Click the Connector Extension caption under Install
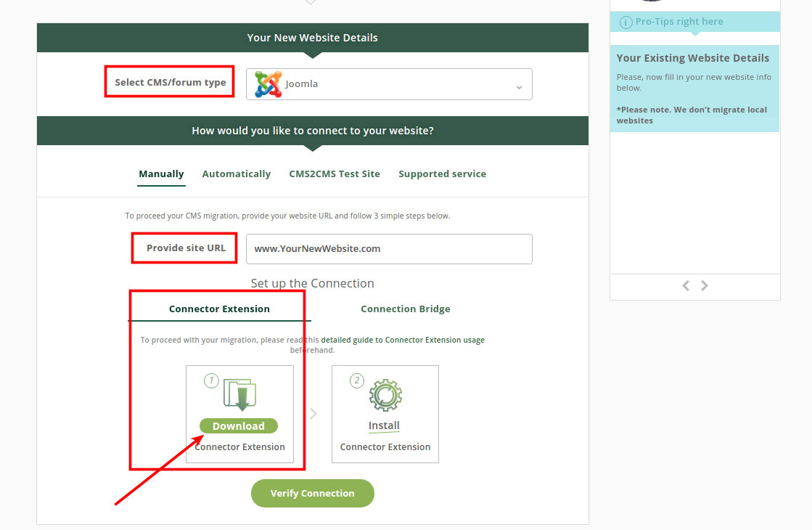This screenshot has width=812, height=530. click(385, 447)
